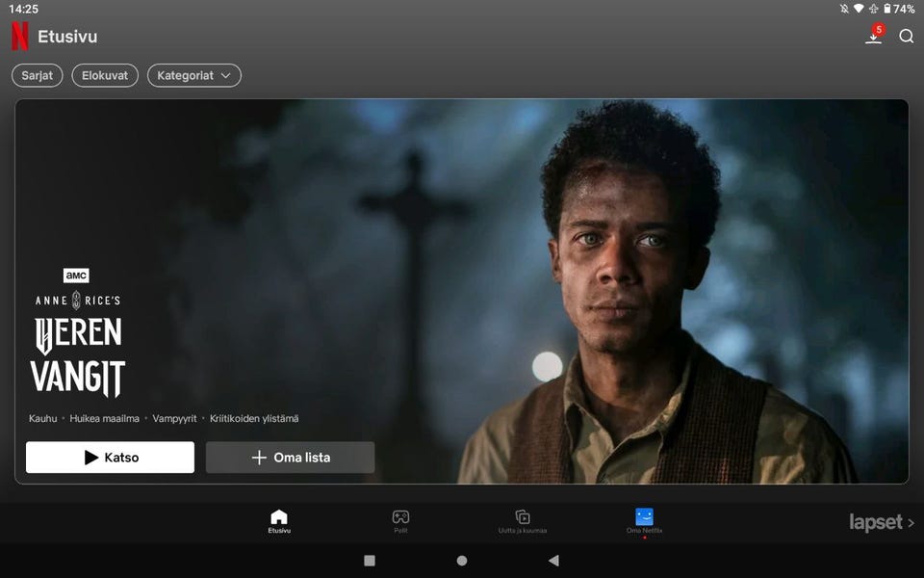Viewport: 924px width, 578px height.
Task: Click the Etusivu page title
Action: (67, 37)
